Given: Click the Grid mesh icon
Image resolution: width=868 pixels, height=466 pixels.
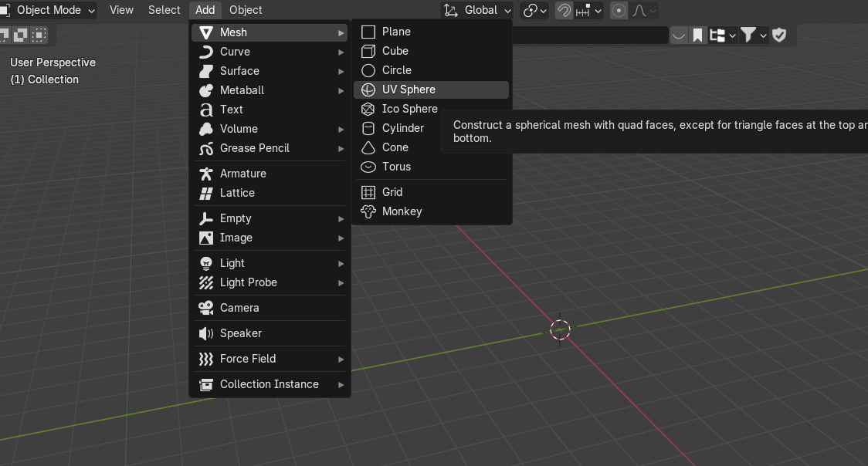Looking at the screenshot, I should coord(368,192).
